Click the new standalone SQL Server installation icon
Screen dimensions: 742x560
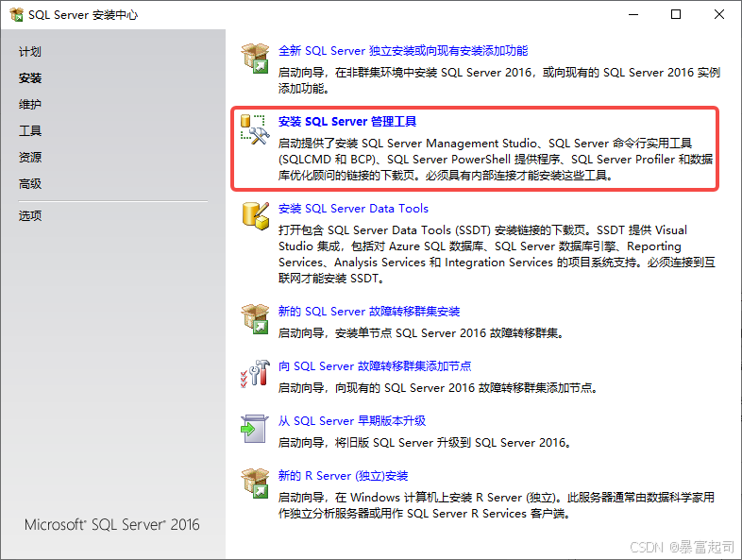coord(255,58)
